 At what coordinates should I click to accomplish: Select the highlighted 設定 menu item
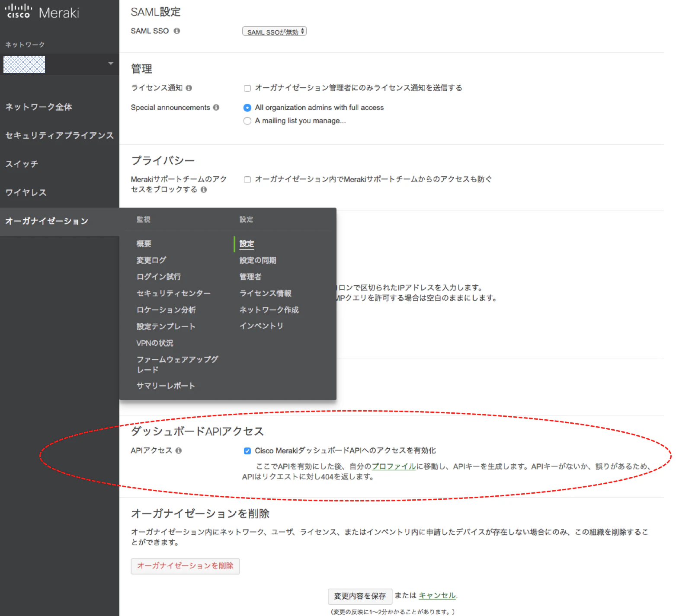point(247,244)
